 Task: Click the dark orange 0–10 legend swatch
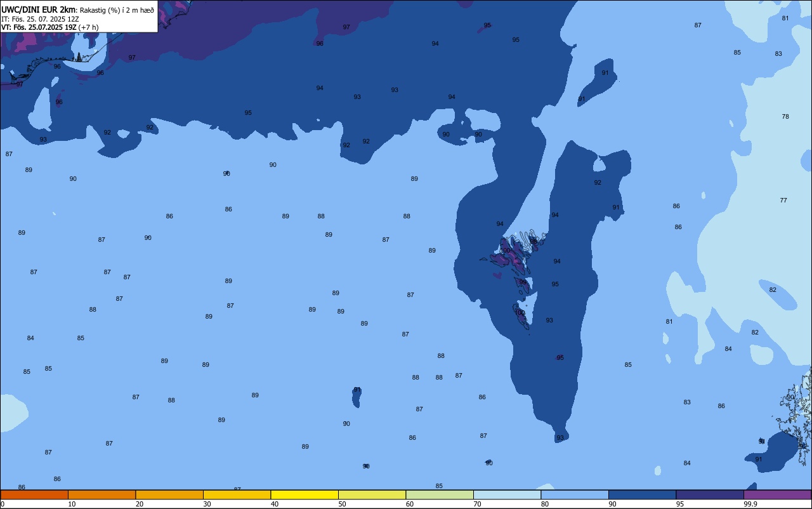click(34, 494)
